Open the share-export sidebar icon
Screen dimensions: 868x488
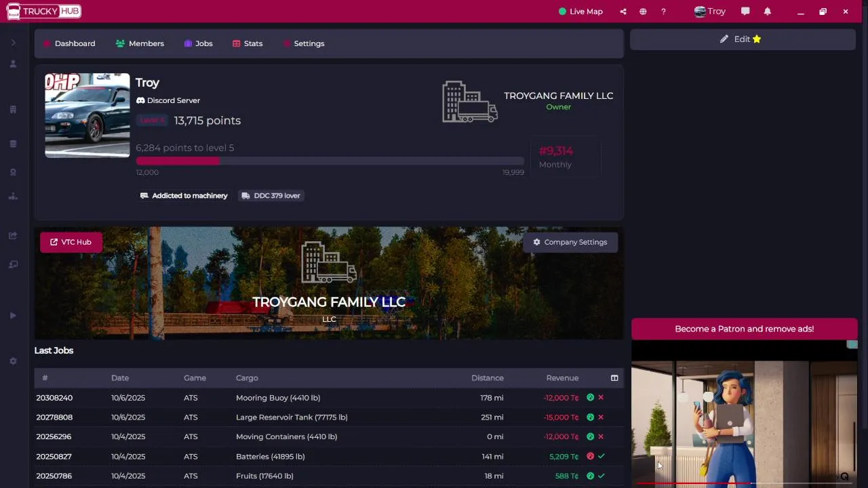point(13,236)
